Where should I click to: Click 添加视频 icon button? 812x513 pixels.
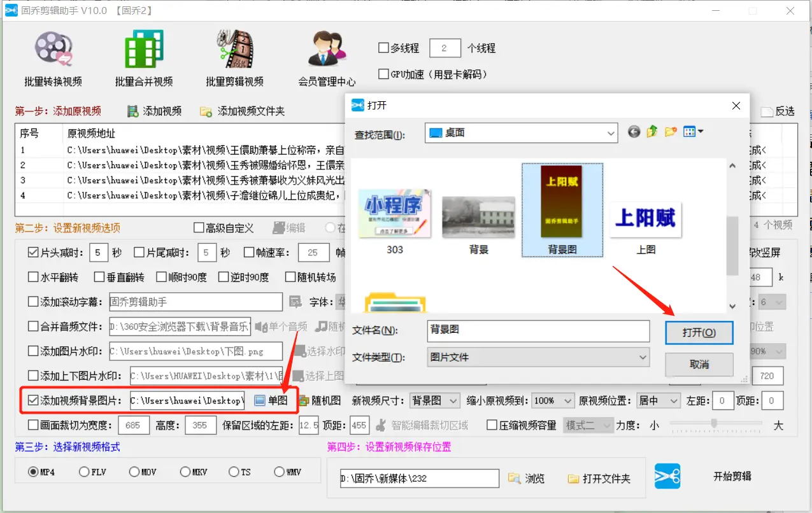pos(133,111)
